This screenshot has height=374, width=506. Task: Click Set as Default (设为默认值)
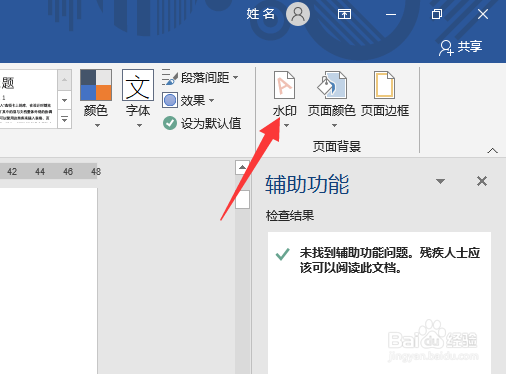[x=202, y=123]
